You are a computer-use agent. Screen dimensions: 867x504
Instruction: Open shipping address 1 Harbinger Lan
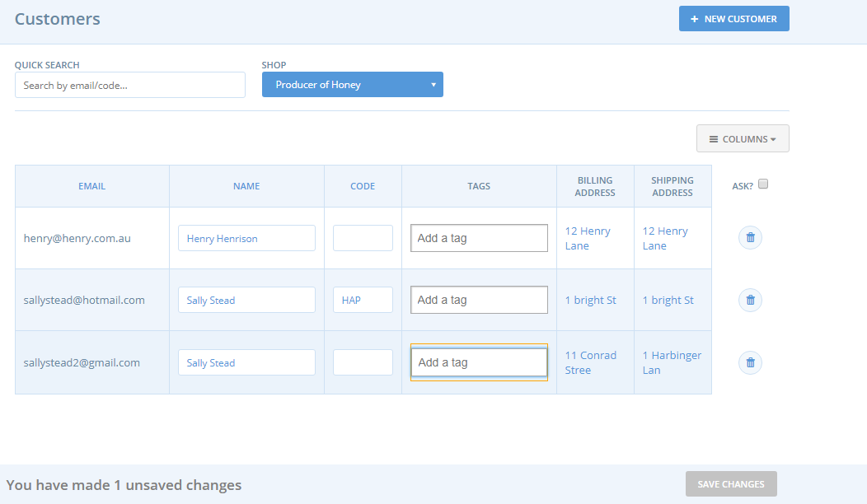(672, 362)
